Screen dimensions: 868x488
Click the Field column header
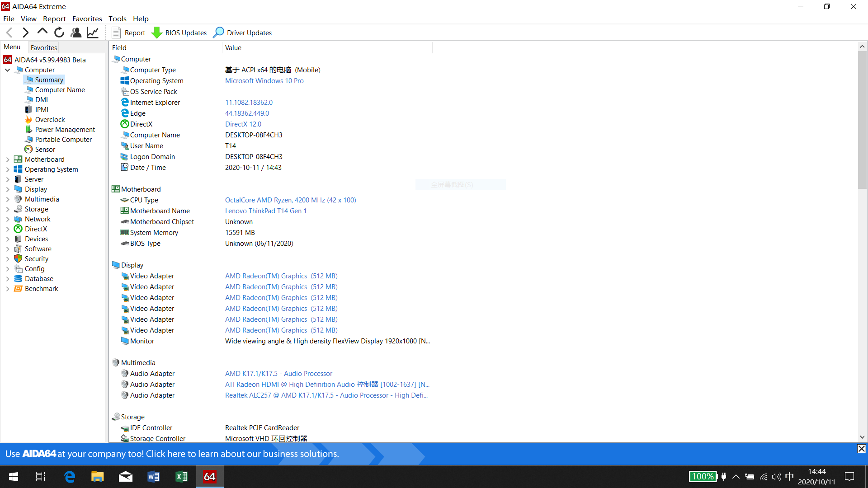click(165, 48)
